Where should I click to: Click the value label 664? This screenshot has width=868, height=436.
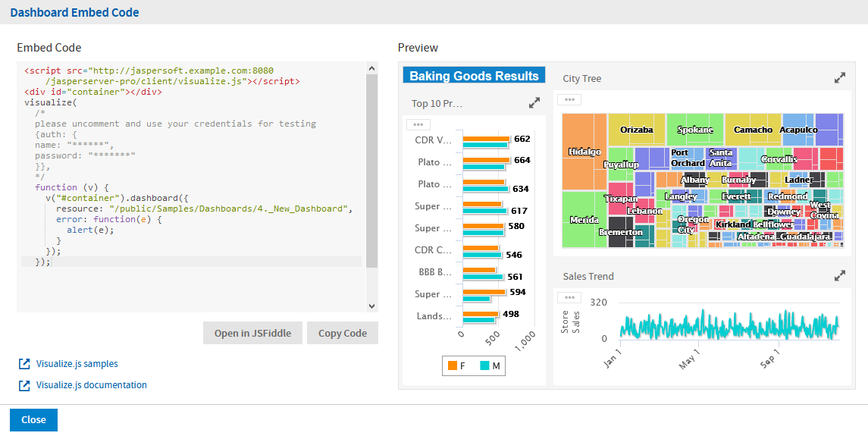522,160
